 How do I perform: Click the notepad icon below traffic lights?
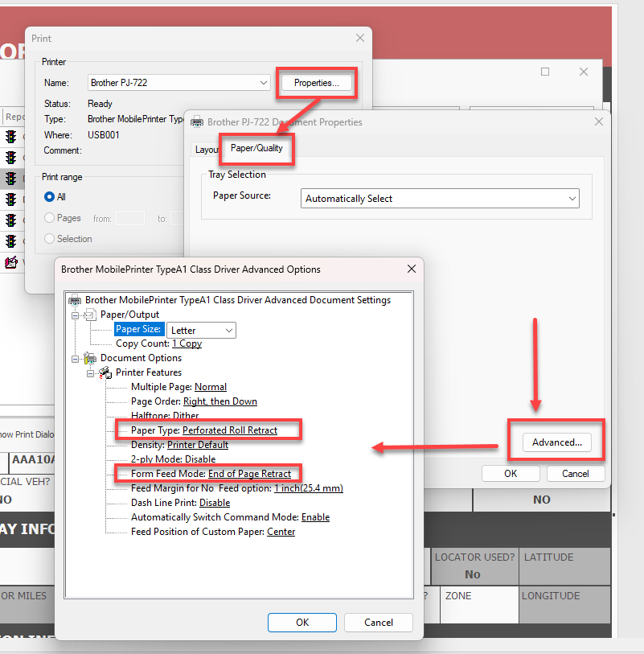pyautogui.click(x=11, y=262)
